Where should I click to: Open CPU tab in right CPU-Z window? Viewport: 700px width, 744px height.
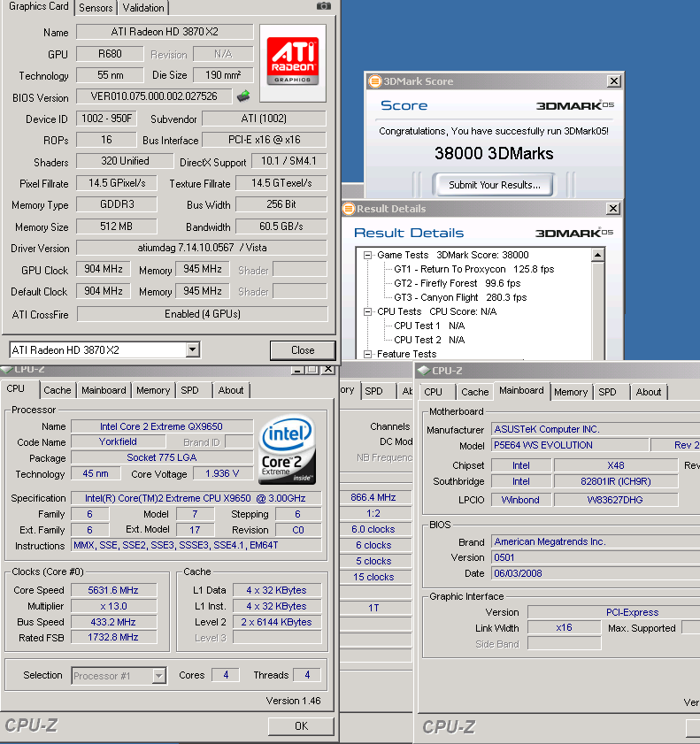tap(433, 392)
